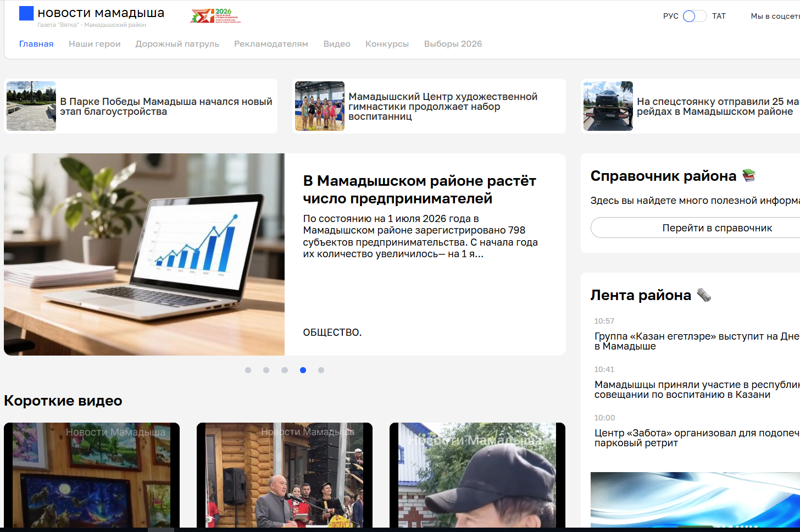The height and width of the screenshot is (532, 800).
Task: Toggle language switch between РУС and ТАТ
Action: pyautogui.click(x=695, y=16)
